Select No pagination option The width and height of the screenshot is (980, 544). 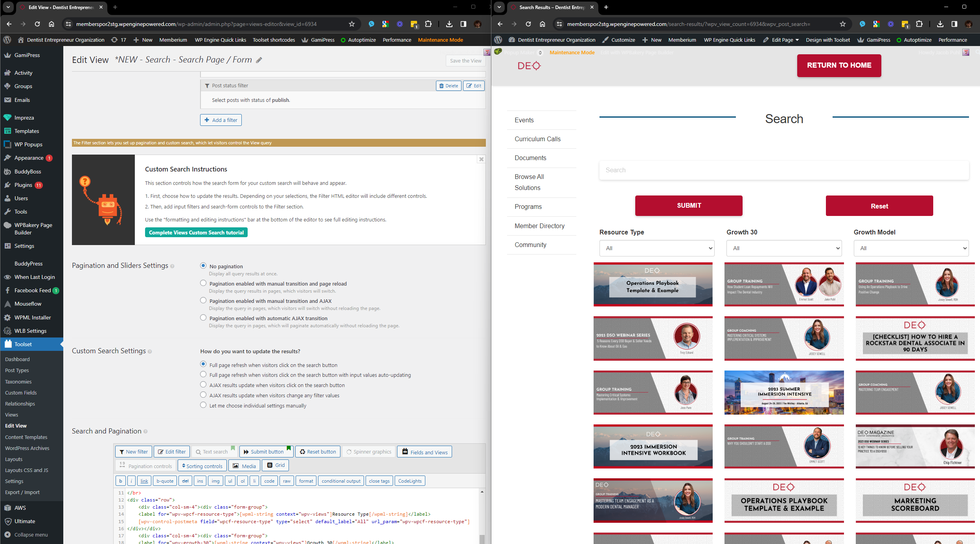point(203,266)
